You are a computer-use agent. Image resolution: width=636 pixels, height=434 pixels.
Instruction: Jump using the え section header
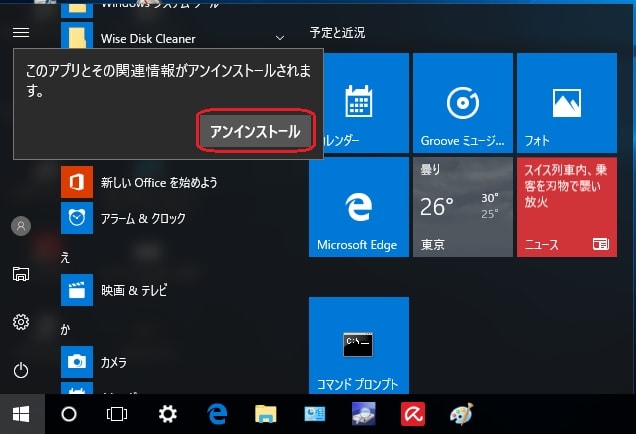tap(65, 258)
